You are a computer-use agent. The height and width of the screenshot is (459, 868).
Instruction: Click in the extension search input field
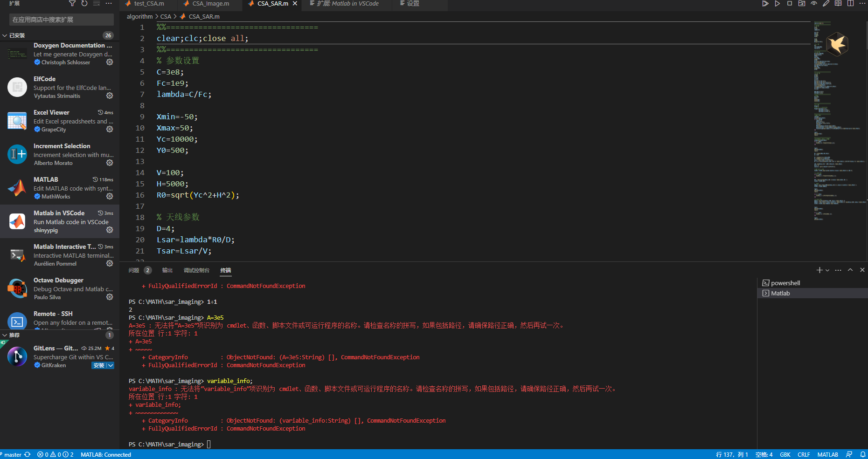[60, 20]
